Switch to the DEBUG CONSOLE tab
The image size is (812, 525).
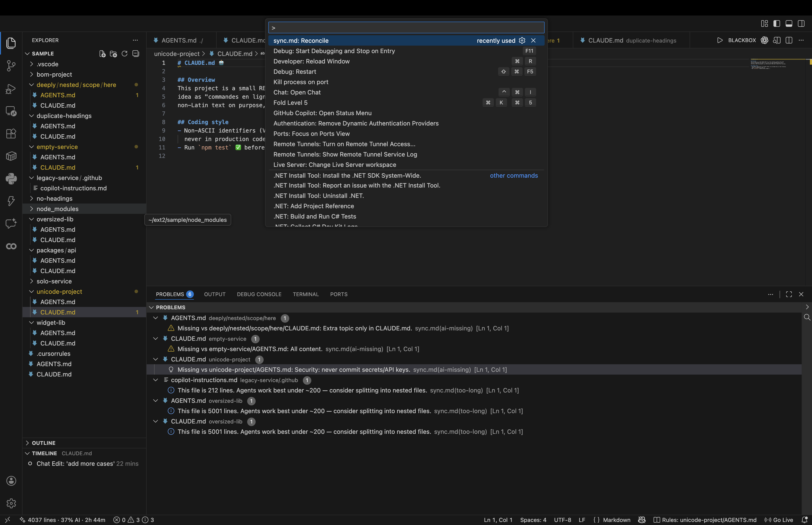click(x=259, y=294)
